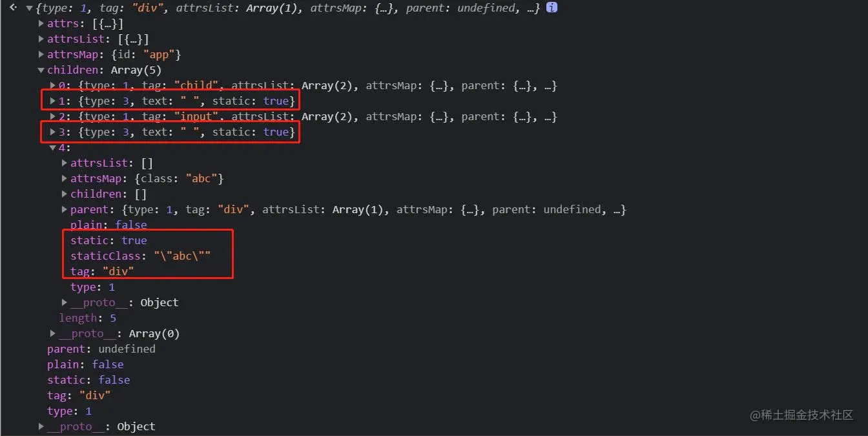
Task: Expand the attrsList property
Action: coord(41,39)
